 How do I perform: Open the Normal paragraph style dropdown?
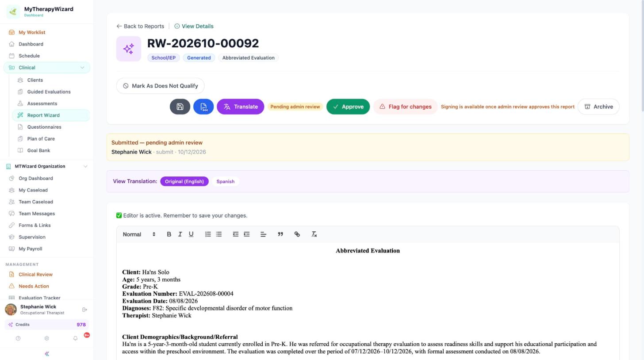pos(139,234)
